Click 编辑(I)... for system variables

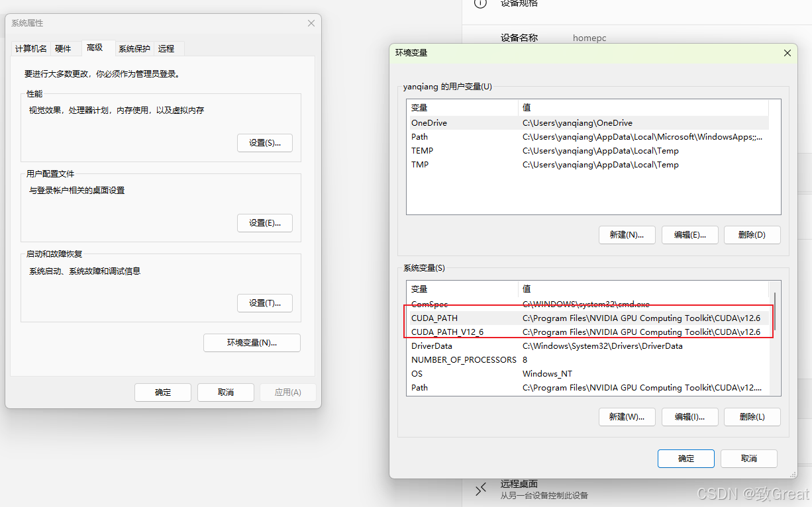pyautogui.click(x=690, y=417)
